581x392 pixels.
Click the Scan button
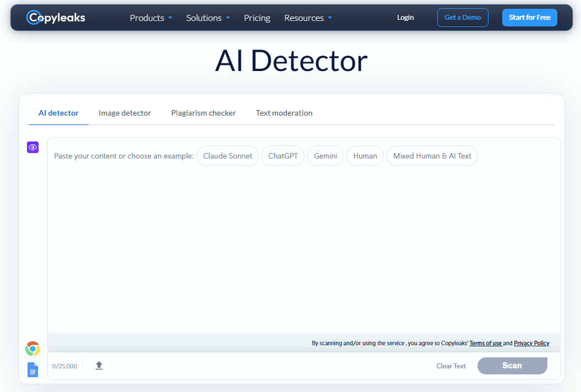(512, 366)
